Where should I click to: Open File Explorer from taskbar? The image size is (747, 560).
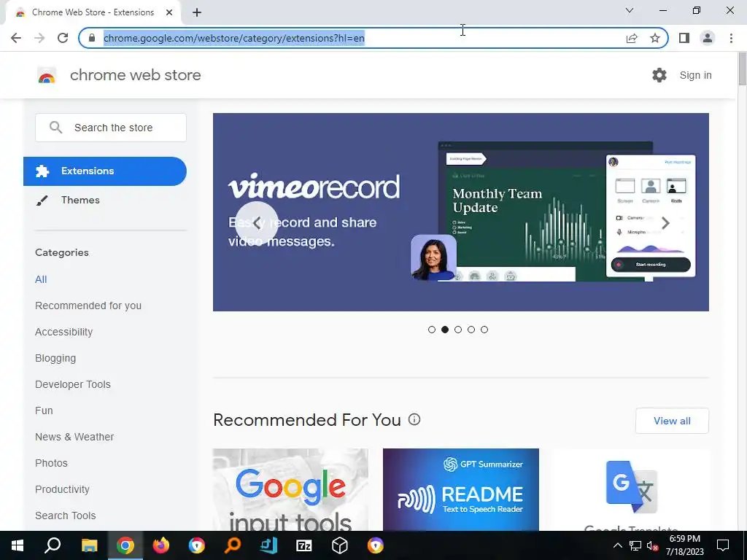tap(89, 545)
